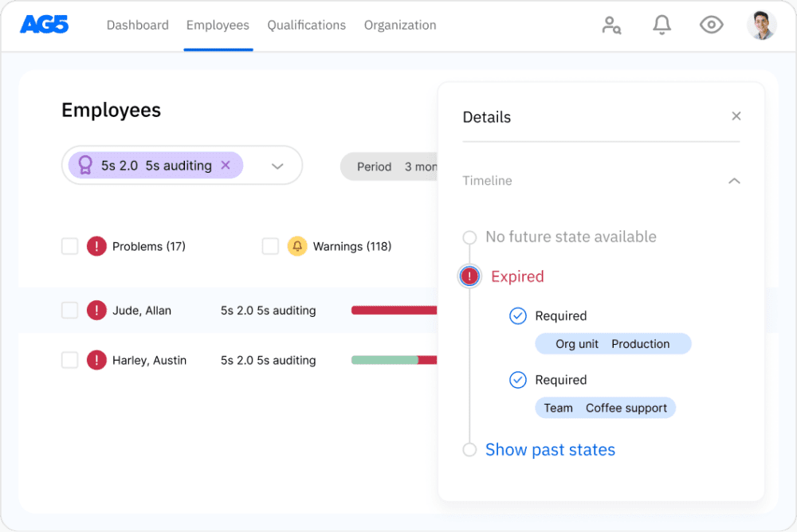
Task: Open the Qualifications section
Action: tap(306, 25)
